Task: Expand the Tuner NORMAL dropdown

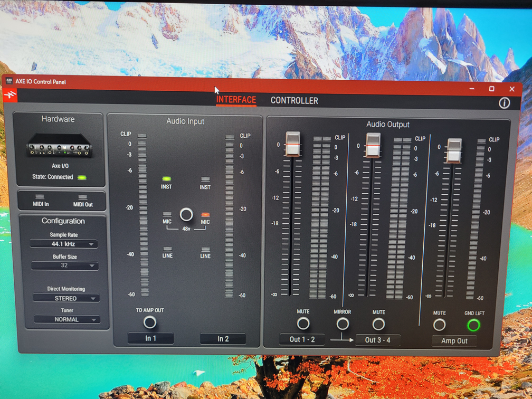Action: coord(66,319)
